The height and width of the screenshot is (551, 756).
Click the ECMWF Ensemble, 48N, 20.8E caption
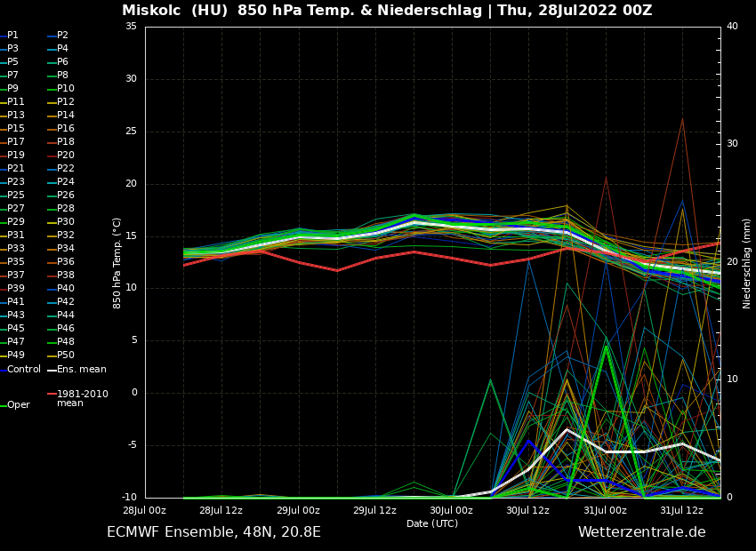click(213, 532)
